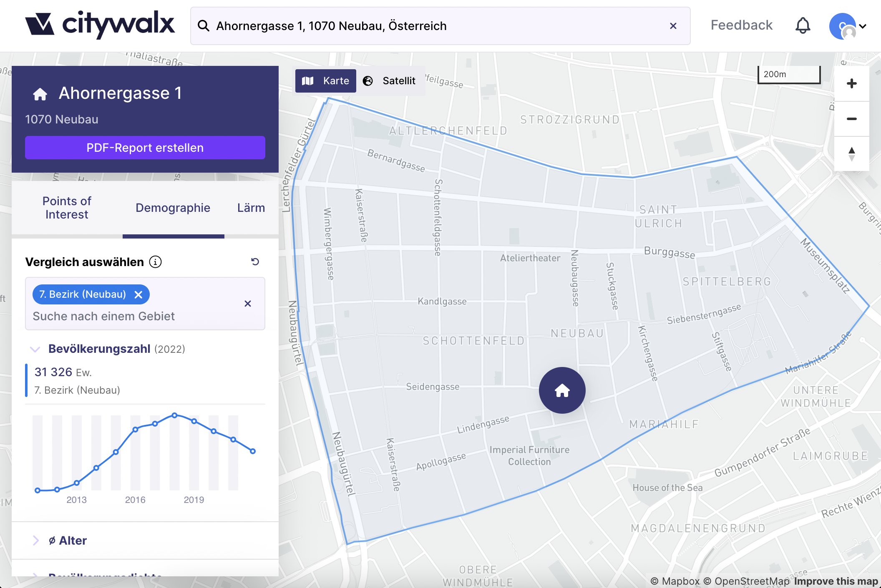
Task: Click the home icon beside Ahornergasse 1
Action: (40, 94)
